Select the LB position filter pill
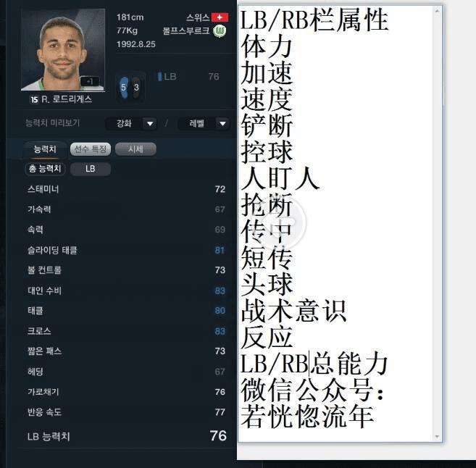476x468 pixels. pos(91,169)
